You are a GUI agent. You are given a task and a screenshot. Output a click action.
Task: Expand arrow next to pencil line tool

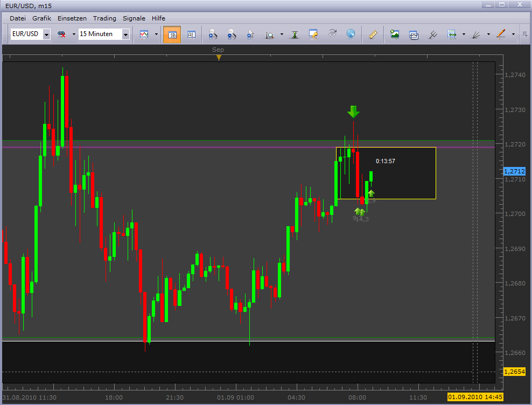tap(513, 34)
